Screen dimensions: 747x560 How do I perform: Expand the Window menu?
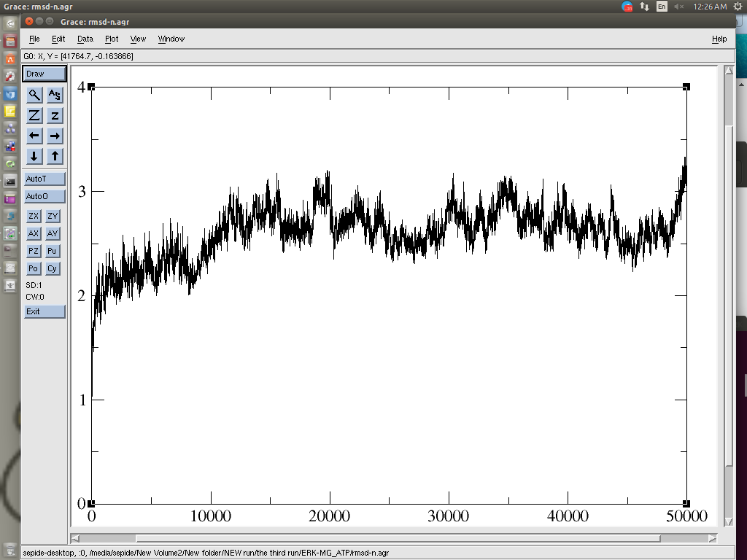click(x=171, y=39)
